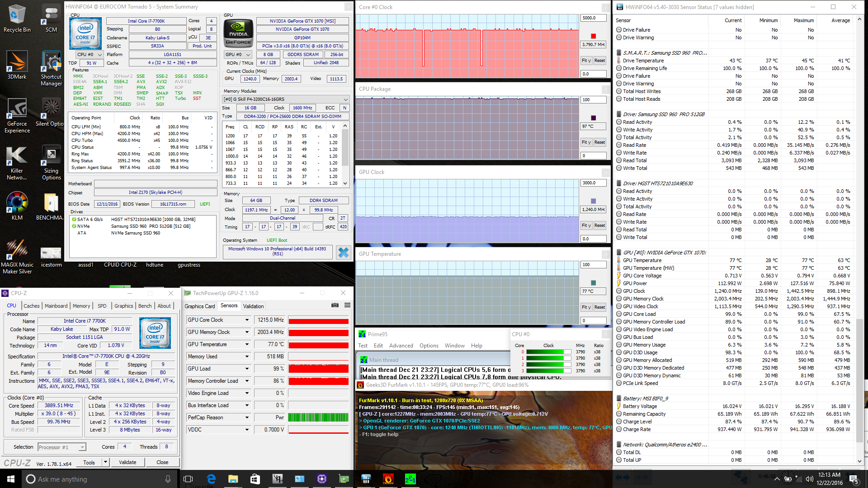Show hidden tray icons chevron
This screenshot has width=868, height=488.
(x=777, y=479)
